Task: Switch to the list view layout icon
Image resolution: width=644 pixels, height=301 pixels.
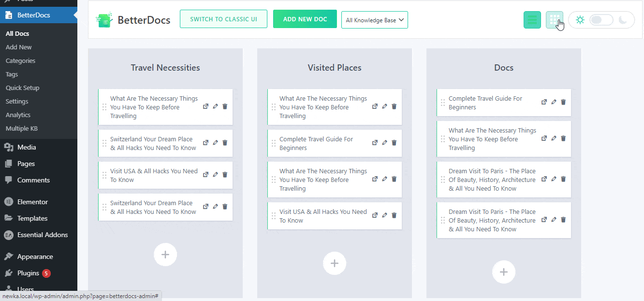Action: [x=532, y=20]
